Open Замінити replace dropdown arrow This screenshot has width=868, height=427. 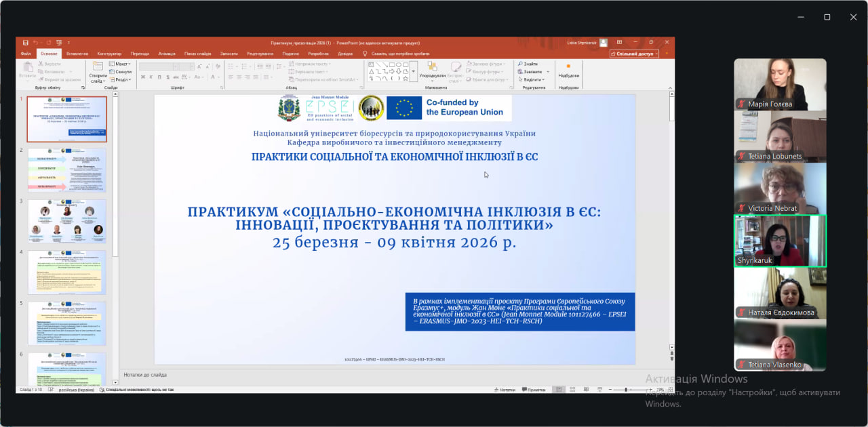pyautogui.click(x=548, y=71)
